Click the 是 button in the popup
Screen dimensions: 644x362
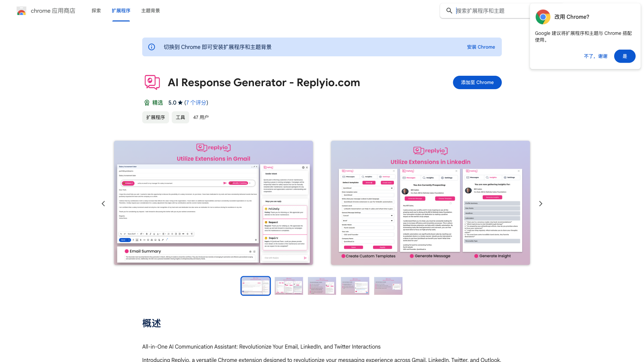(625, 56)
